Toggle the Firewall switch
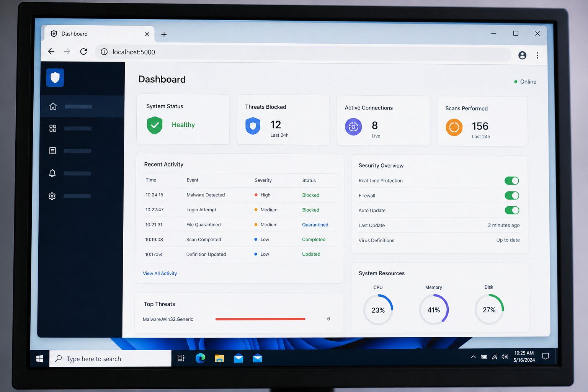This screenshot has width=588, height=392. [x=512, y=196]
